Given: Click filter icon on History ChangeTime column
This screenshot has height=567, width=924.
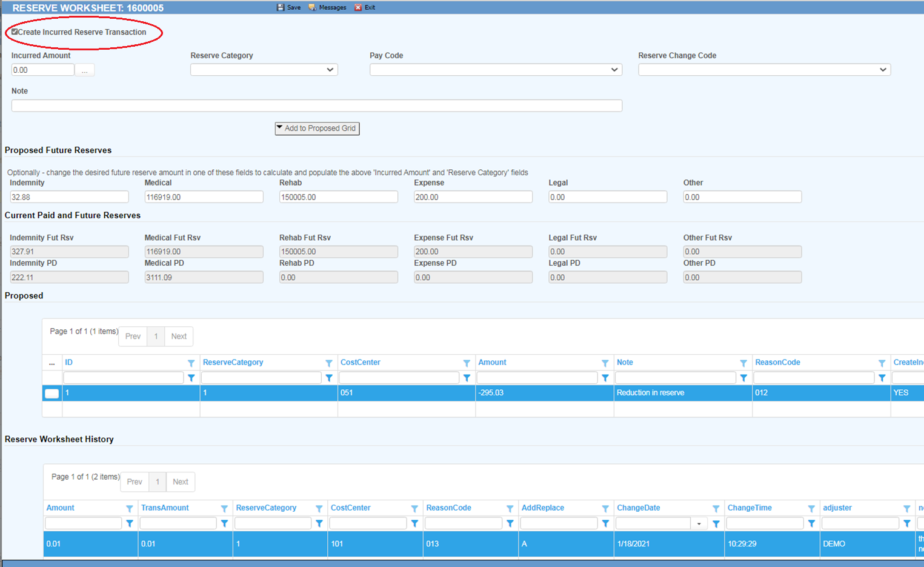Looking at the screenshot, I should [811, 509].
